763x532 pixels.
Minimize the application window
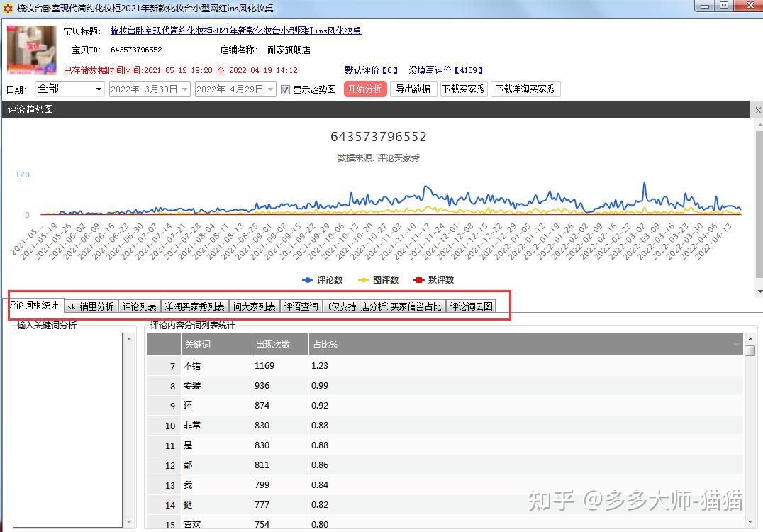704,6
